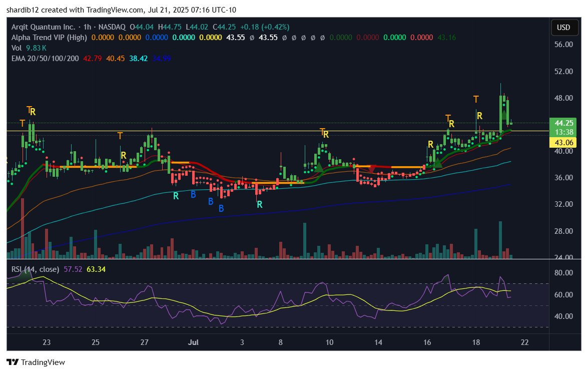Click the green up-triangle signal near July 16
Image resolution: width=588 pixels, height=373 pixels.
438,163
